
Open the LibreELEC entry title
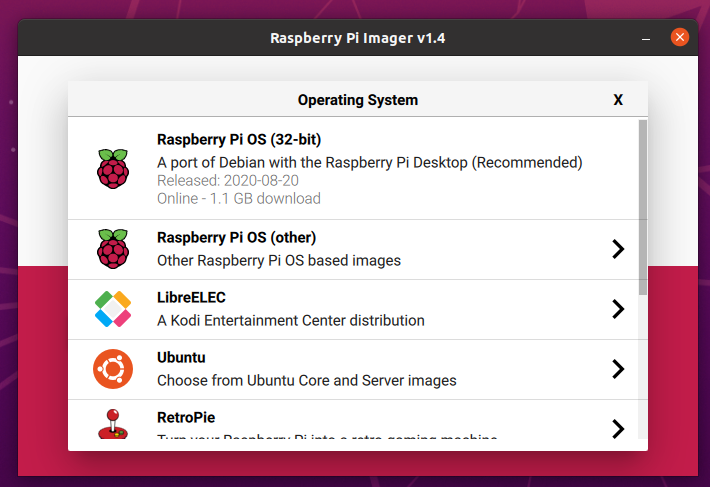pyautogui.click(x=191, y=297)
